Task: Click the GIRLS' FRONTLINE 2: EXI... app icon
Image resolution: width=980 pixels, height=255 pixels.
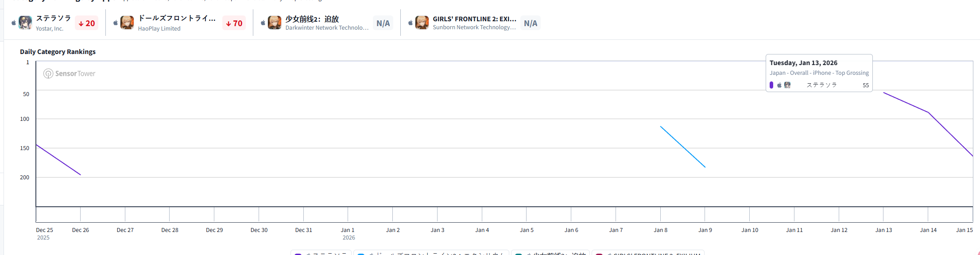Action: 422,23
